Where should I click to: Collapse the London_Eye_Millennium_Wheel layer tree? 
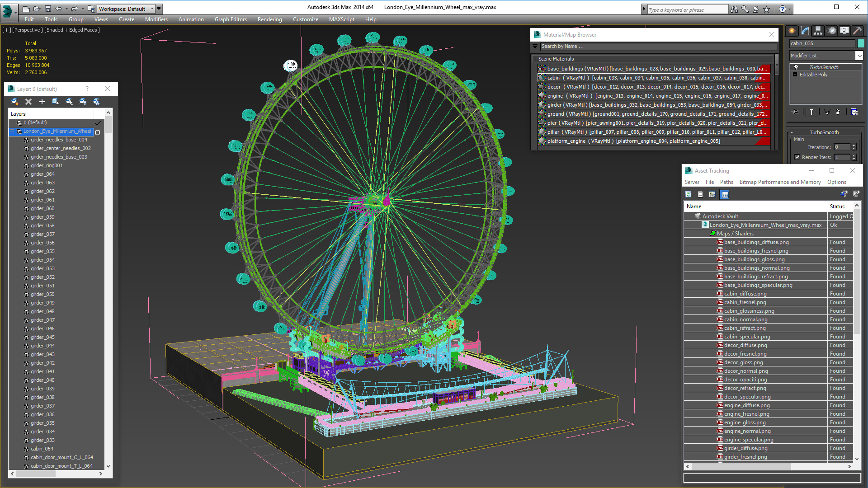(x=12, y=131)
